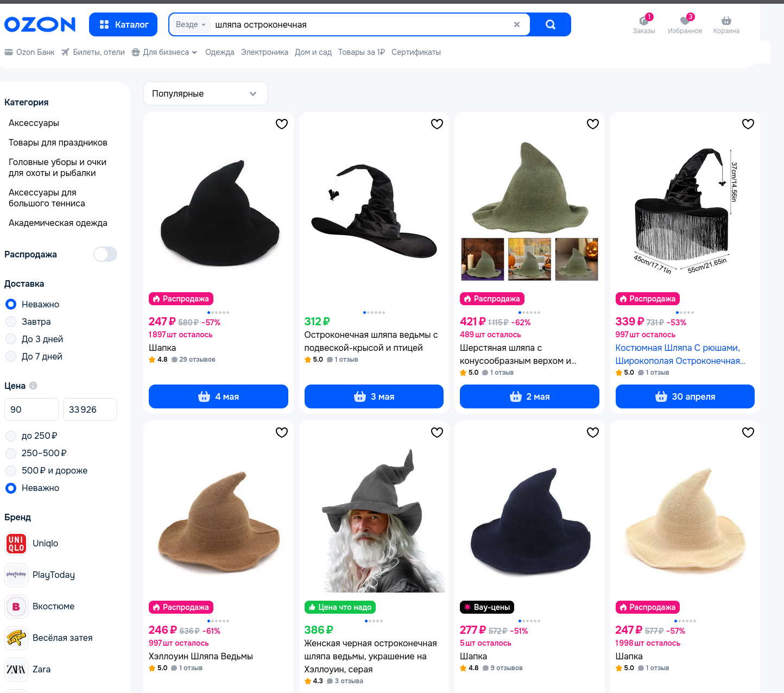Click the search magnifier button
Screen dimensions: 784x693
tap(550, 24)
